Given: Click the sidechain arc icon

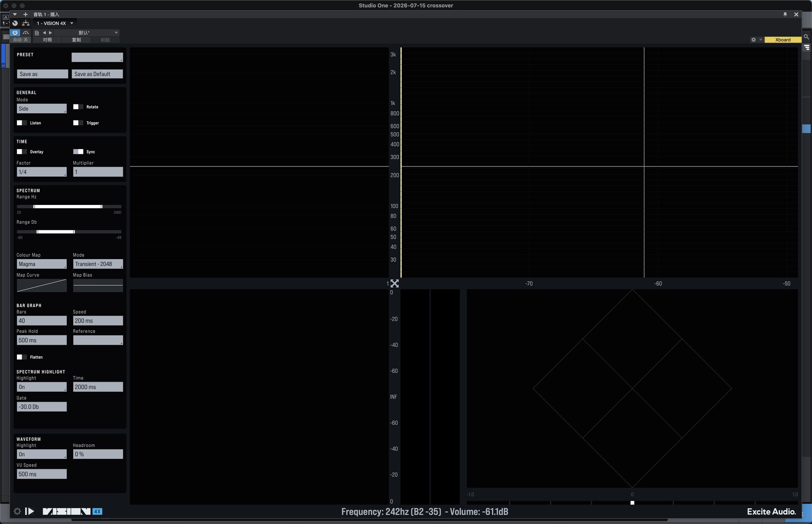Looking at the screenshot, I should click(x=26, y=33).
